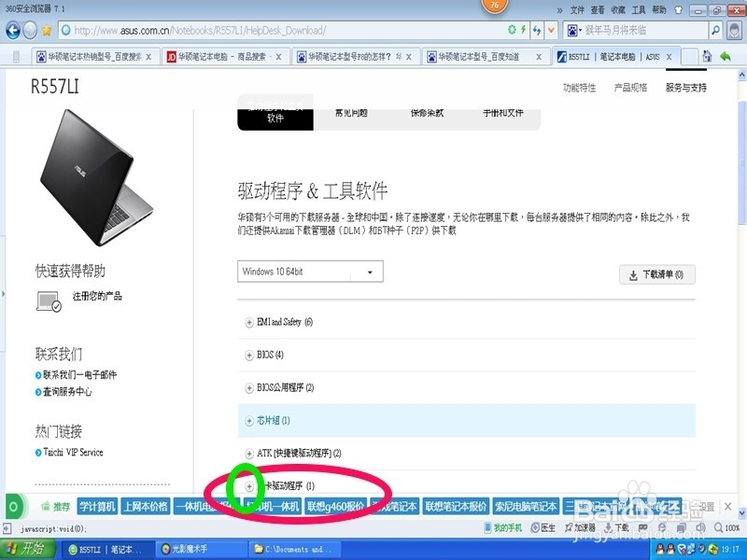
Task: Open the 查看 menu
Action: coord(598,9)
